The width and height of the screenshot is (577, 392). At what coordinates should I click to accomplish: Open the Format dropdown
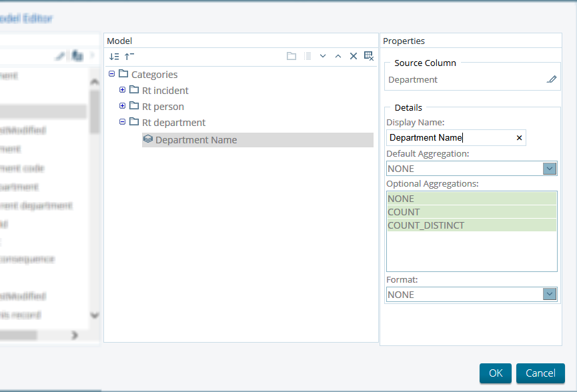pos(549,294)
